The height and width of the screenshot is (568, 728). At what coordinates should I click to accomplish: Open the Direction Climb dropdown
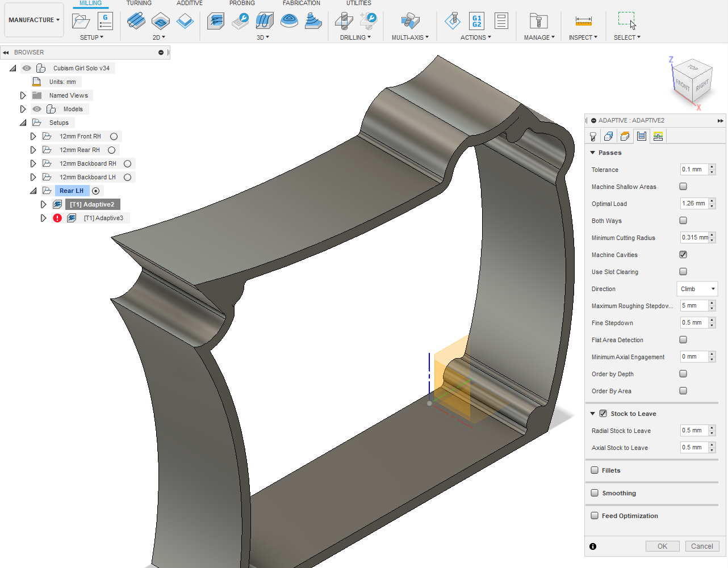pos(697,288)
